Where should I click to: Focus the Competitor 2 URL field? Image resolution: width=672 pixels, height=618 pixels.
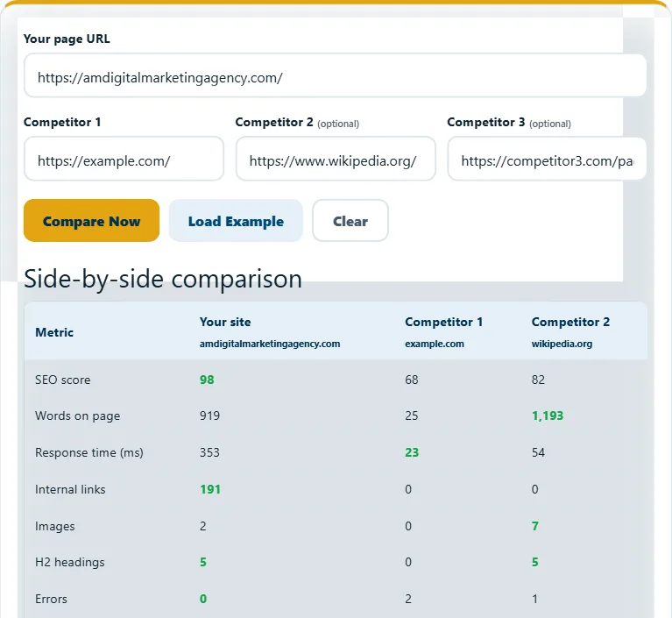coord(336,159)
